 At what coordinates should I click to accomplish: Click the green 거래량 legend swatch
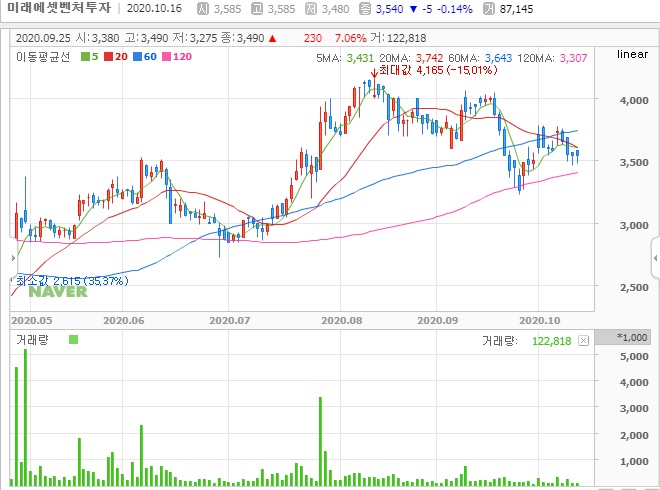coord(73,339)
